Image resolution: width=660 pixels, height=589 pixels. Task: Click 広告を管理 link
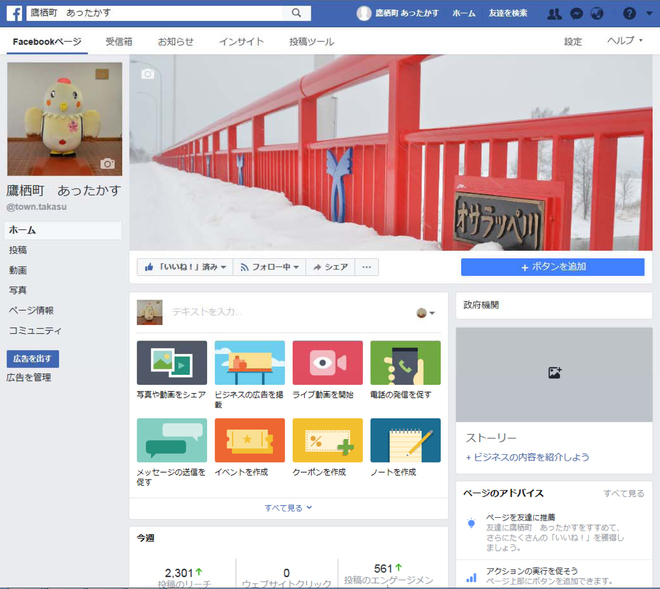29,378
